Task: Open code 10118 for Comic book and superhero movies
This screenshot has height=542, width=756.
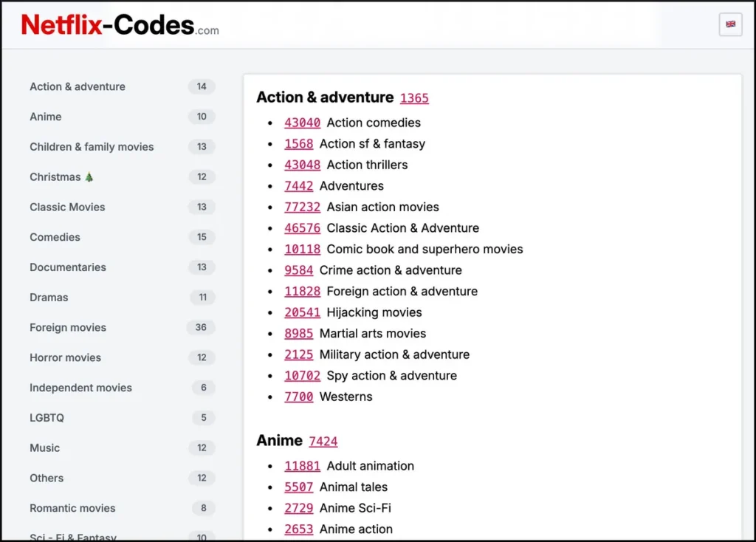Action: click(x=302, y=249)
